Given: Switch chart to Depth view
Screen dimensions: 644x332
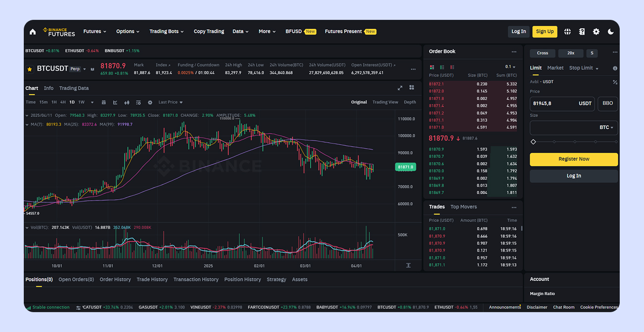Looking at the screenshot, I should coord(410,103).
